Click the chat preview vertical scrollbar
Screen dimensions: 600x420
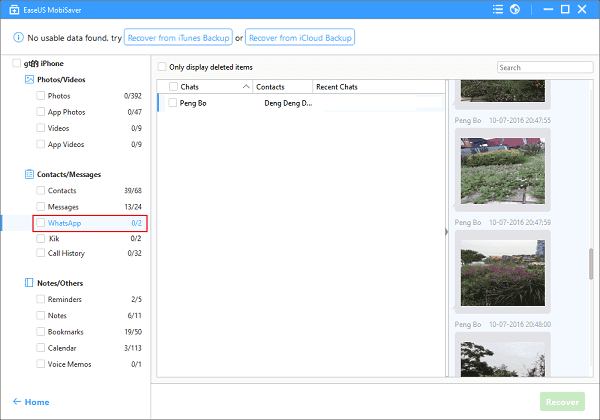click(x=591, y=264)
